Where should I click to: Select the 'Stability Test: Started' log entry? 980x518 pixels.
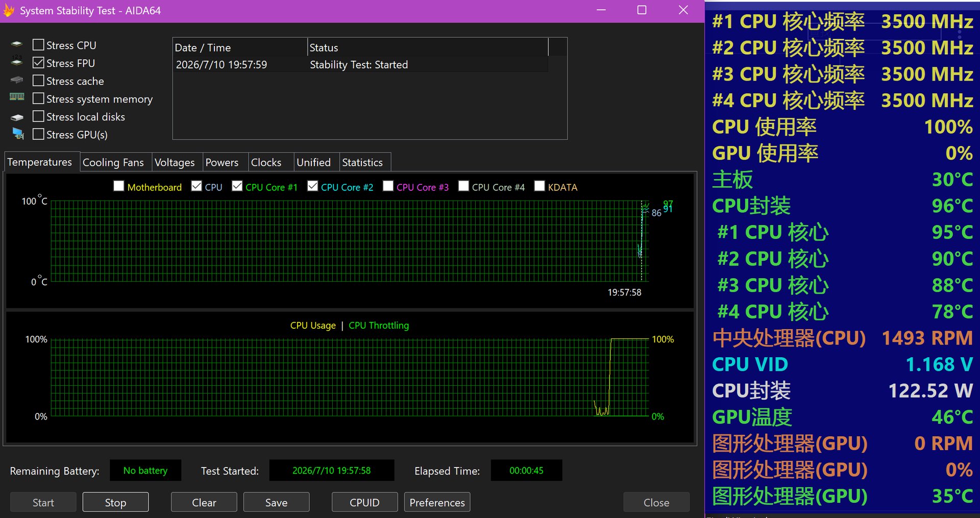point(359,65)
